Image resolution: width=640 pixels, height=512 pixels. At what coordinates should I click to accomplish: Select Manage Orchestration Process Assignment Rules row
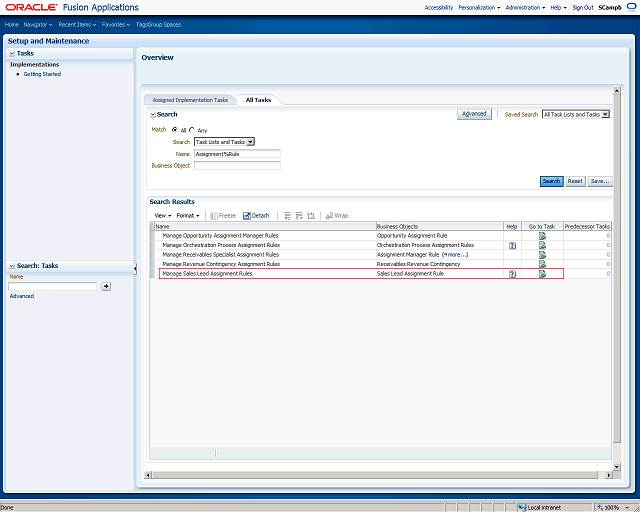point(380,245)
